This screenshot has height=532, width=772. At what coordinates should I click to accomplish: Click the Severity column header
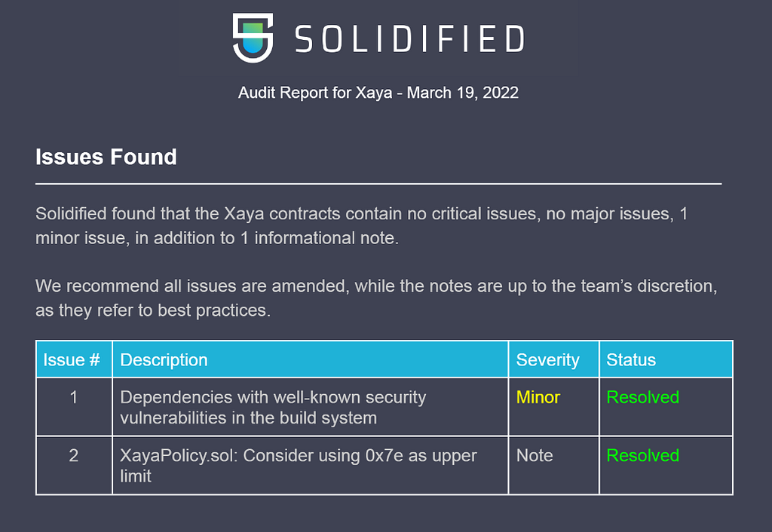point(553,359)
